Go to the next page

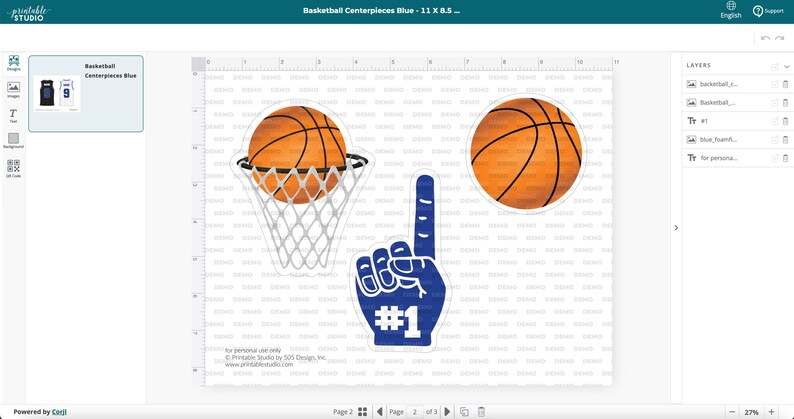(x=447, y=412)
